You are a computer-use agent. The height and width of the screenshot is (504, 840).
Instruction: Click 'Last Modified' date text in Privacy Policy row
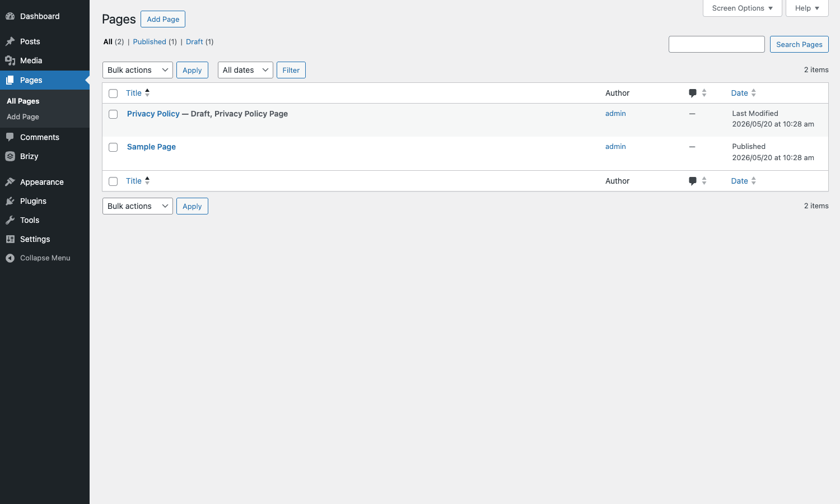[755, 113]
